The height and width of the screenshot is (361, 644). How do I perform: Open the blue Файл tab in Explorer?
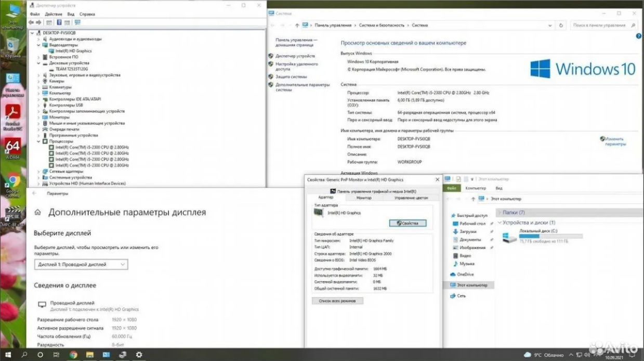coord(451,188)
